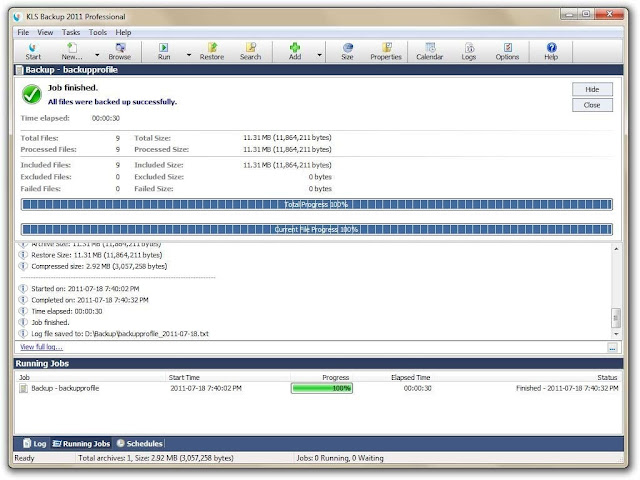Open the Options toolbar icon

pos(507,51)
